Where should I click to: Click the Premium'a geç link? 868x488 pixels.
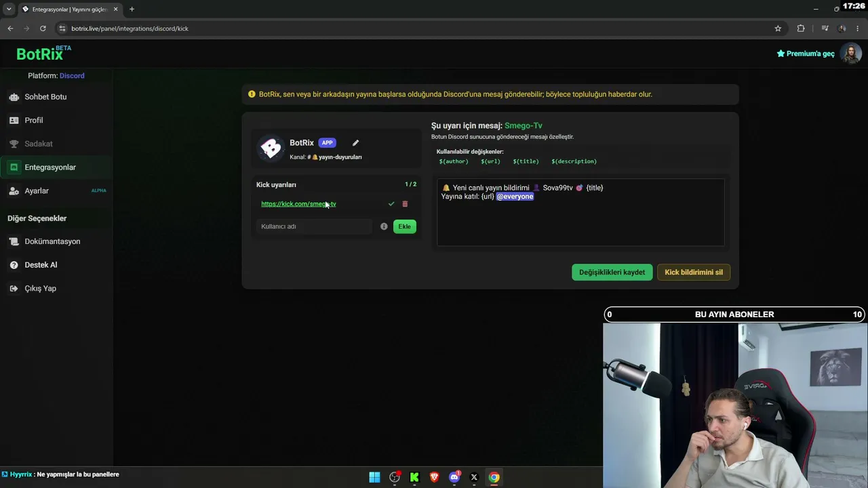tap(806, 54)
